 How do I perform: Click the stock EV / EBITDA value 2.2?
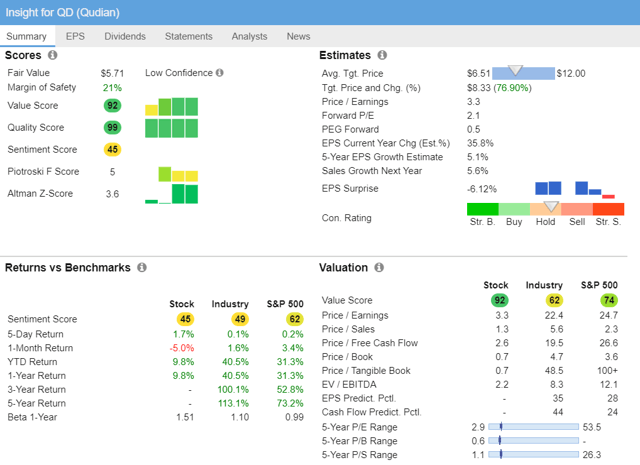click(x=502, y=385)
